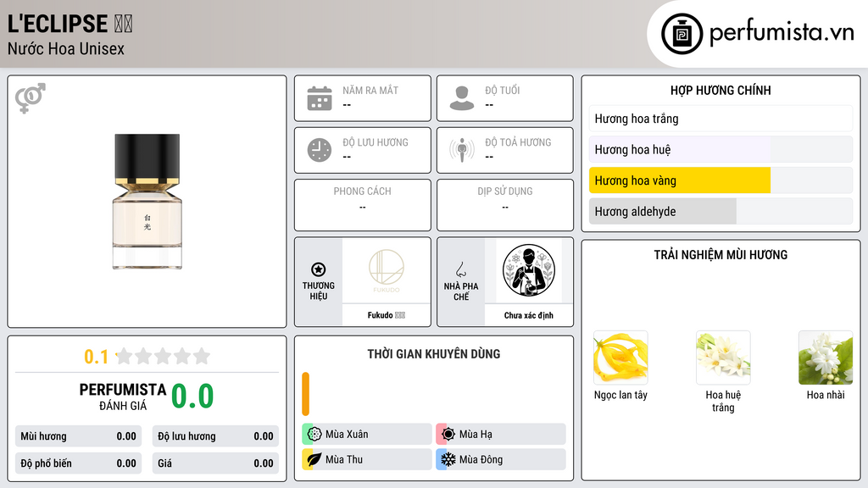The height and width of the screenshot is (488, 868).
Task: Click the Fukudo brand logo
Action: 387,271
